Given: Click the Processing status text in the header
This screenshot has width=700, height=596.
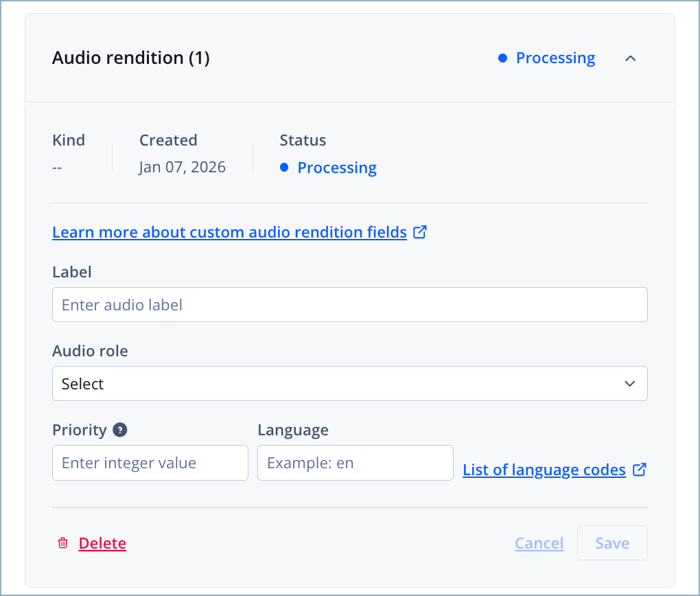Looking at the screenshot, I should click(555, 58).
